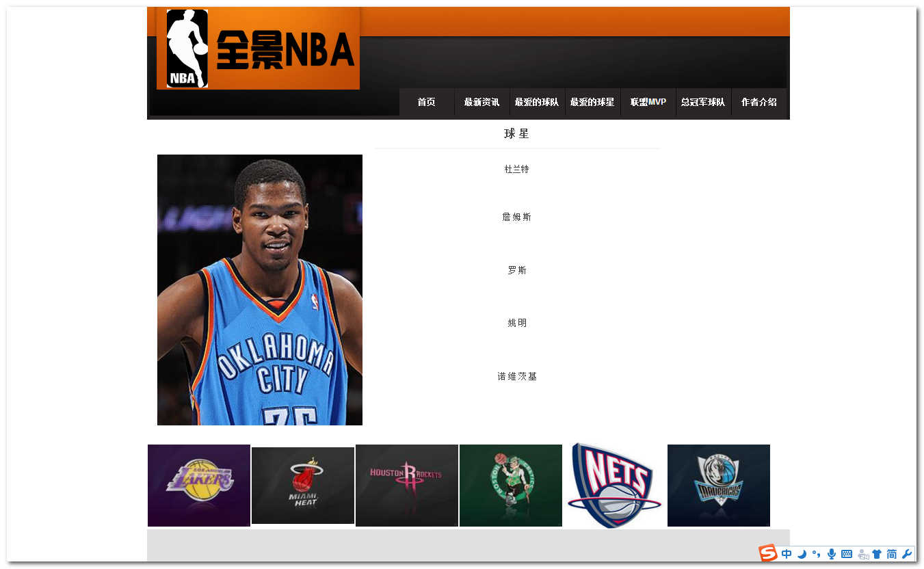Click the Miami Heat logo thumbnail
The height and width of the screenshot is (569, 924).
coord(303,486)
